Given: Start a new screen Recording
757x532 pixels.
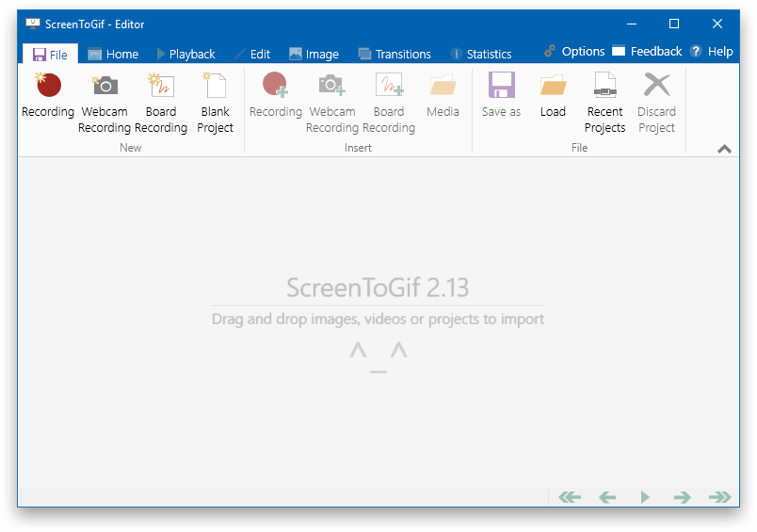Looking at the screenshot, I should [48, 96].
